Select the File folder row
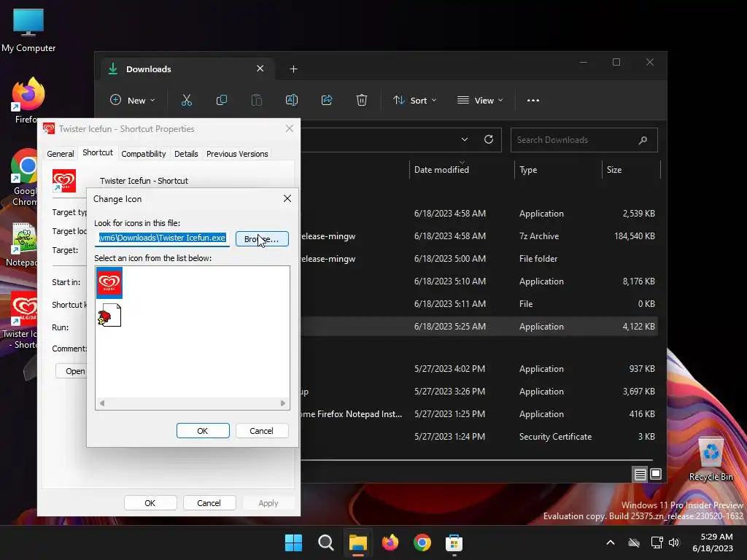 click(x=479, y=259)
